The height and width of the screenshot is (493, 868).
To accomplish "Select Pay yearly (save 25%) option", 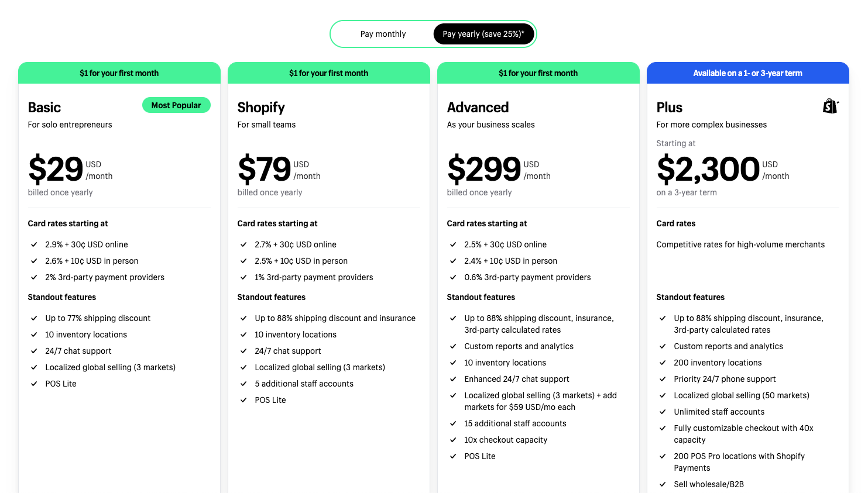I will coord(483,34).
